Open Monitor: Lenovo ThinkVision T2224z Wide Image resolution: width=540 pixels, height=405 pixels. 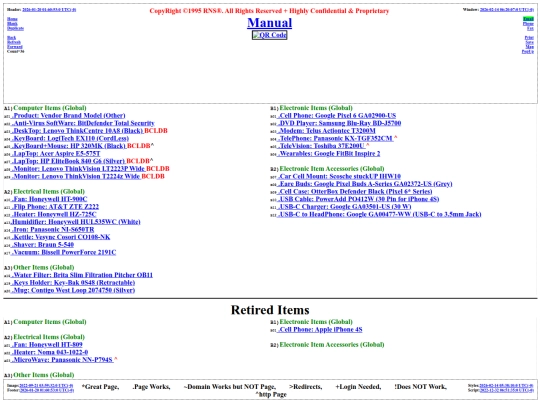[x=76, y=176]
